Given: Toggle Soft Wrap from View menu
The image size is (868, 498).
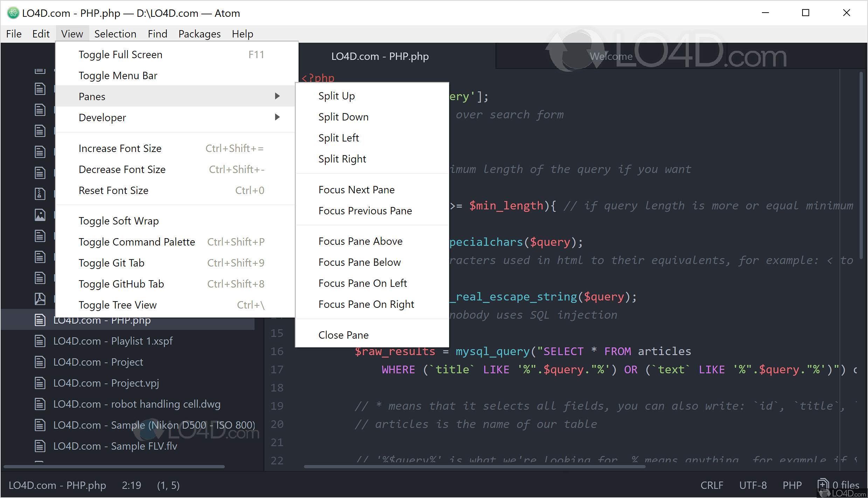Looking at the screenshot, I should (119, 221).
